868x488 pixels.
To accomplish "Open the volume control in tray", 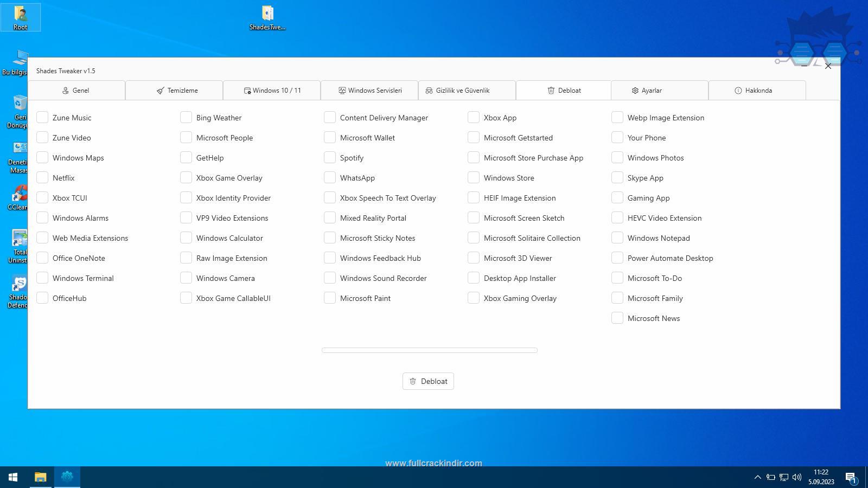I will click(x=797, y=477).
